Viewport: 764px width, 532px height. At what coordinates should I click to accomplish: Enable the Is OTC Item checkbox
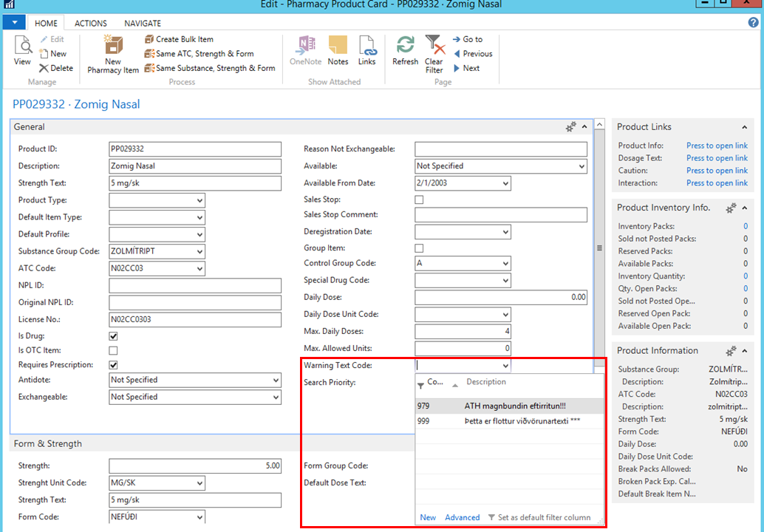coord(113,350)
